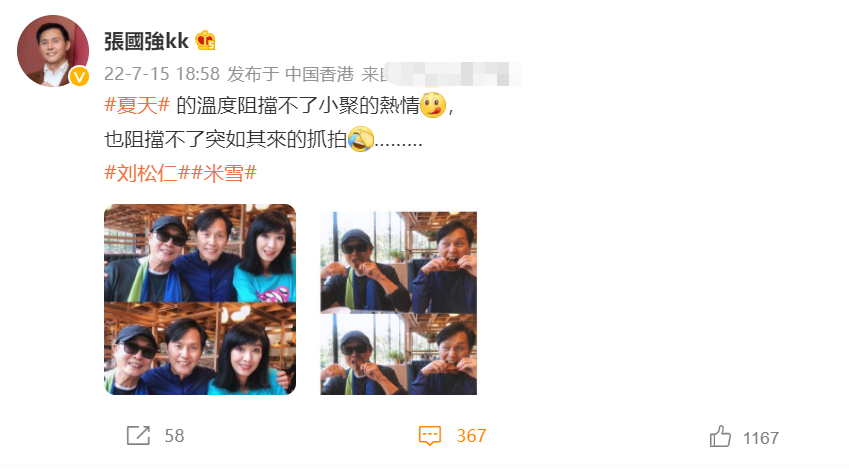
Task: Click the comment count 367
Action: [471, 436]
